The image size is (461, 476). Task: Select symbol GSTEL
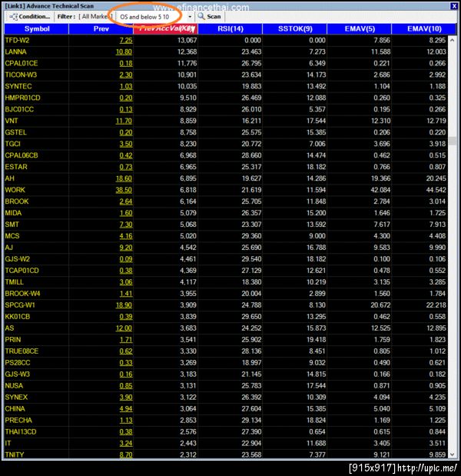(16, 132)
